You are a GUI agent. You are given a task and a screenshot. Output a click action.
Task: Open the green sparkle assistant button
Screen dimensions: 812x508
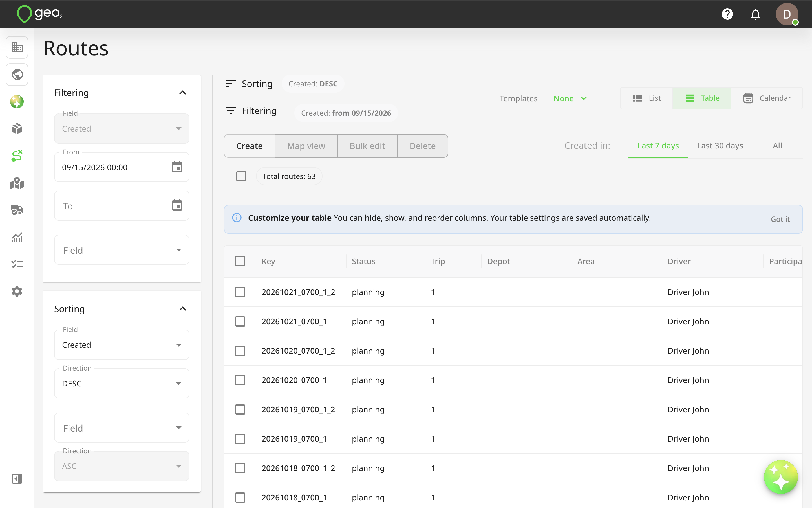point(780,477)
